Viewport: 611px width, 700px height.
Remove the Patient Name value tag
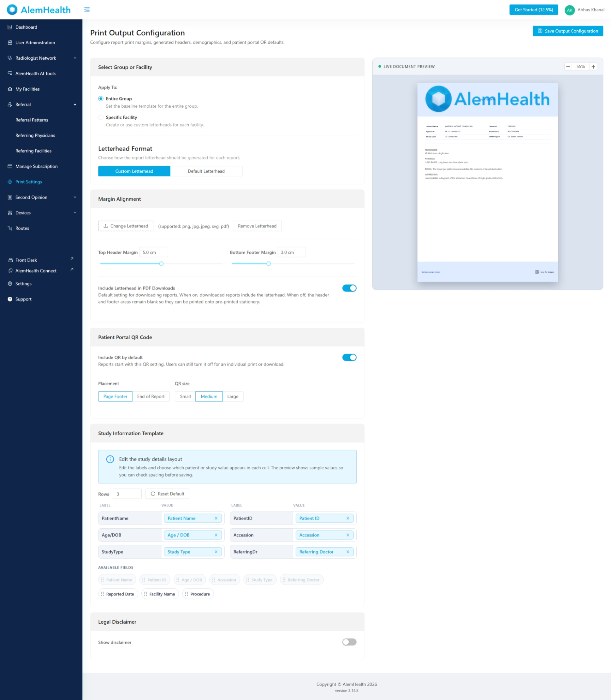point(216,518)
